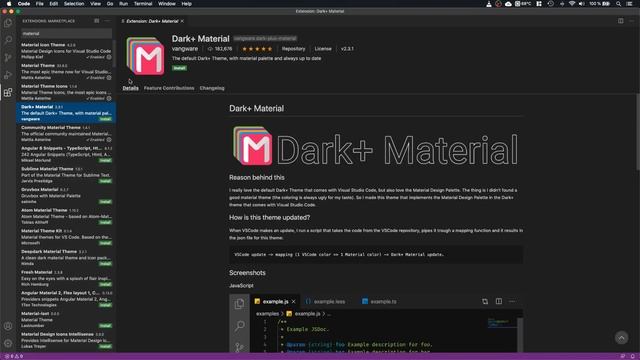This screenshot has width=640, height=360.
Task: Close the Extension: Dark+ Material tab
Action: tap(182, 21)
